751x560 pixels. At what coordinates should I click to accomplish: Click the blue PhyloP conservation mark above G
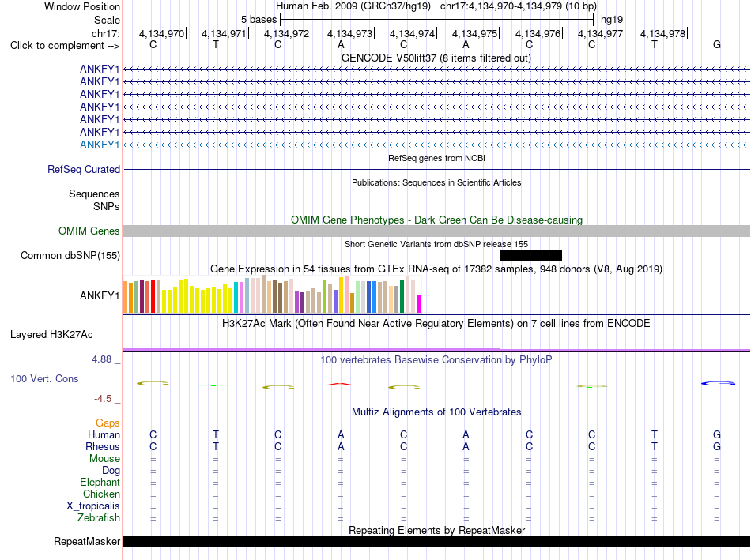tap(718, 383)
